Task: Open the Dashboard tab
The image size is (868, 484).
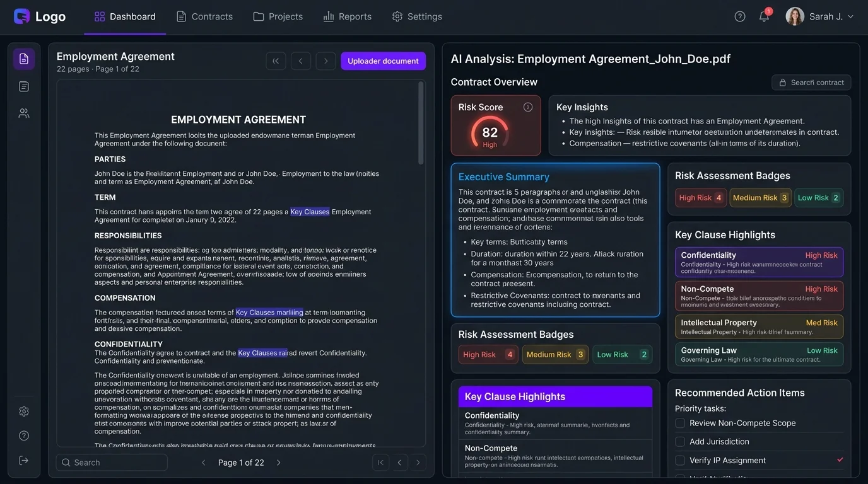Action: click(x=125, y=16)
